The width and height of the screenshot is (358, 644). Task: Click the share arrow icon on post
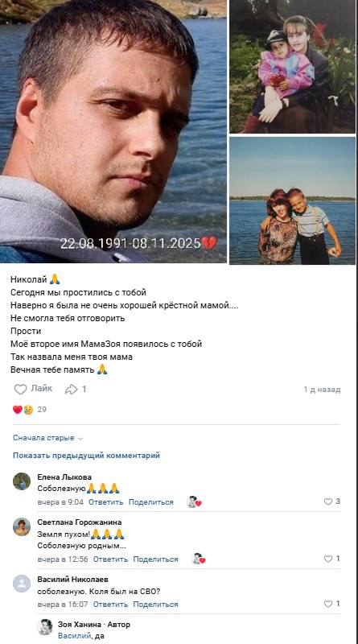pyautogui.click(x=71, y=390)
